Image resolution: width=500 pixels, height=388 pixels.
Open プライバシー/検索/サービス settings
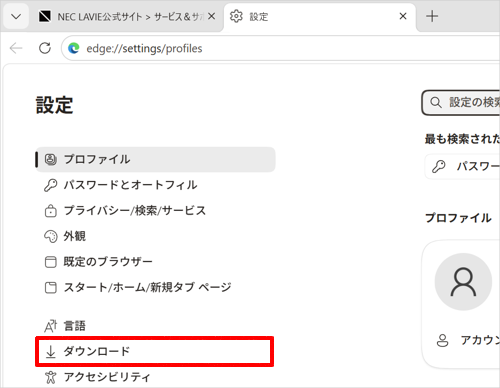coord(155,210)
